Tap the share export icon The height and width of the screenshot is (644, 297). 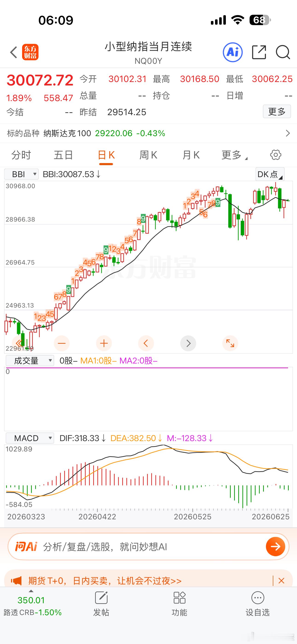(x=259, y=52)
